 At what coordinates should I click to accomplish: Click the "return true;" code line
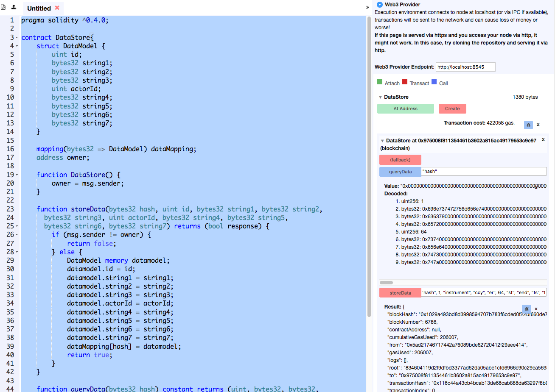coord(90,355)
